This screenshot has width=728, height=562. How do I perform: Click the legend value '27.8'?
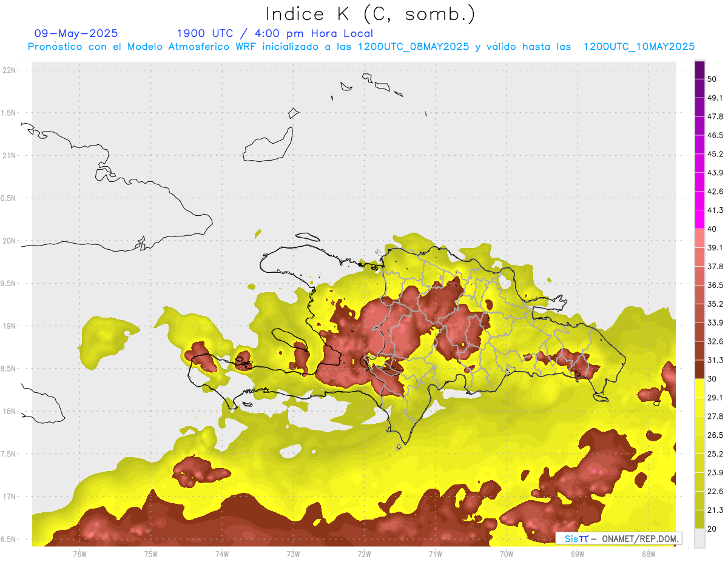715,416
